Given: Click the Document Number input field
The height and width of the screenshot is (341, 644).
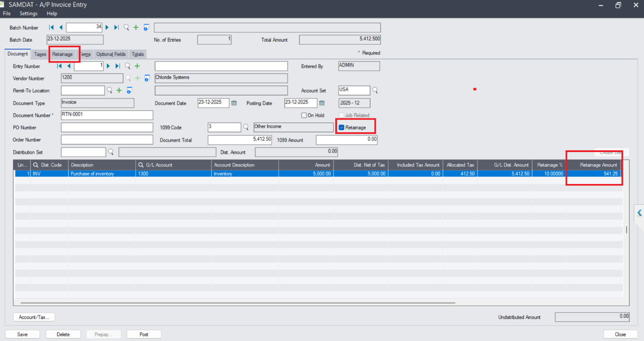Looking at the screenshot, I should (x=107, y=115).
